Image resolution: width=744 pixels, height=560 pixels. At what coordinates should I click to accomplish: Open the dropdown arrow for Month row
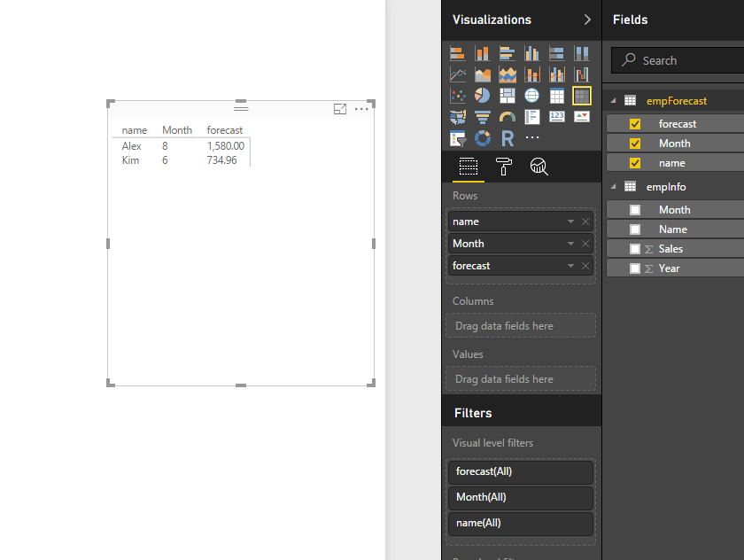(x=570, y=244)
